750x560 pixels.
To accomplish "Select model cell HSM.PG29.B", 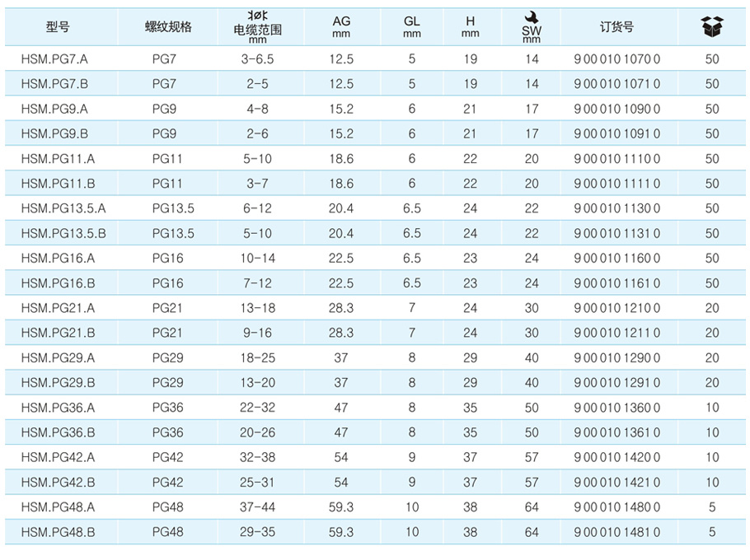I will pos(58,383).
